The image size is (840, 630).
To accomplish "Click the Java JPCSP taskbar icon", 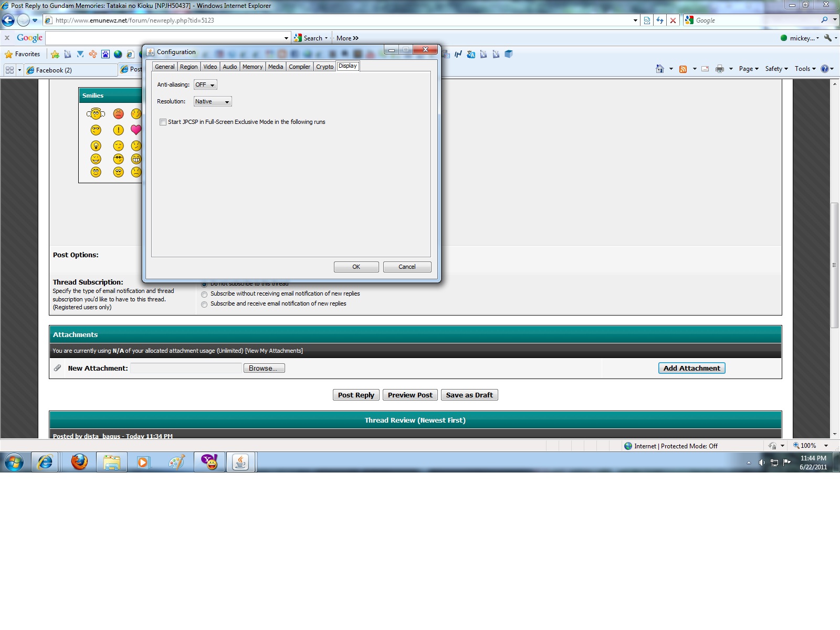I will [x=240, y=462].
